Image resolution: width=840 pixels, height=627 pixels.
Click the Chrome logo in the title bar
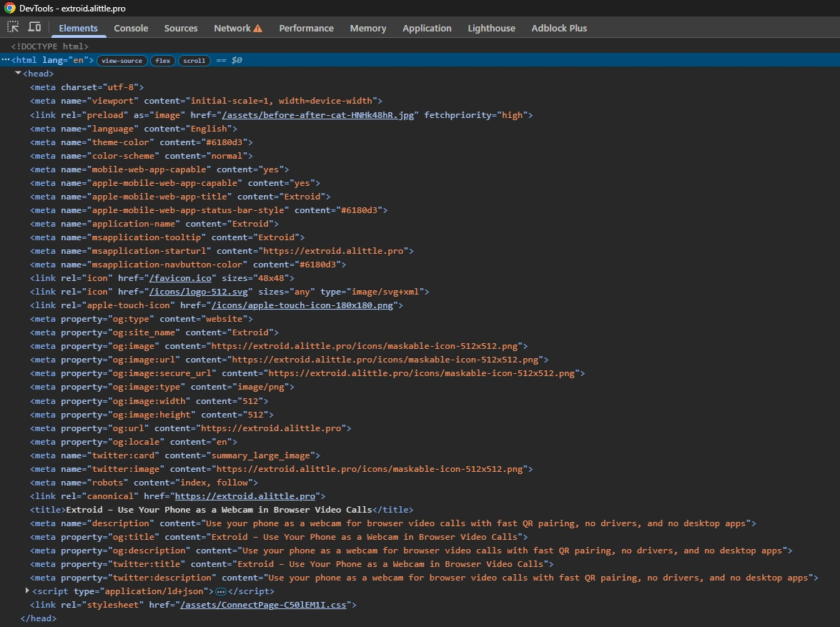click(x=9, y=8)
